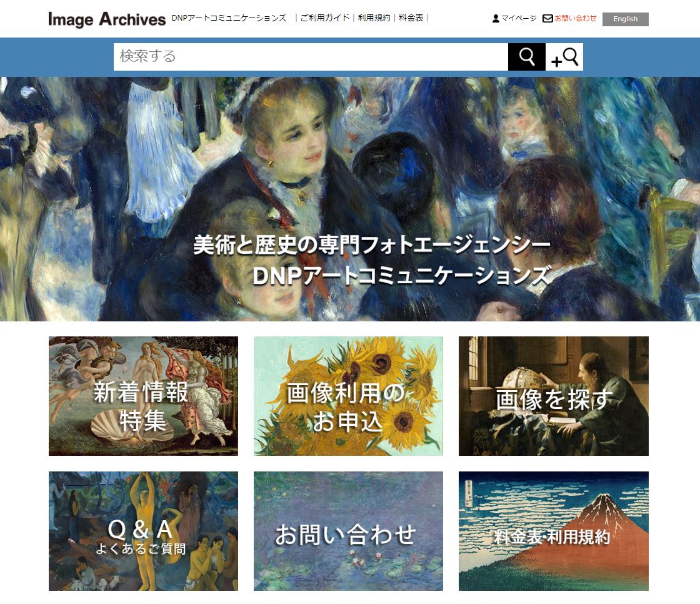The width and height of the screenshot is (700, 604).
Task: Open the 新着情報 特集 Botticelli tile
Action: 143,396
